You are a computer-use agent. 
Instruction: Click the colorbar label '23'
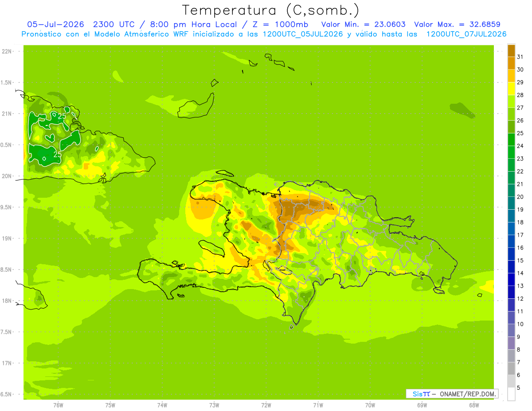click(x=520, y=159)
